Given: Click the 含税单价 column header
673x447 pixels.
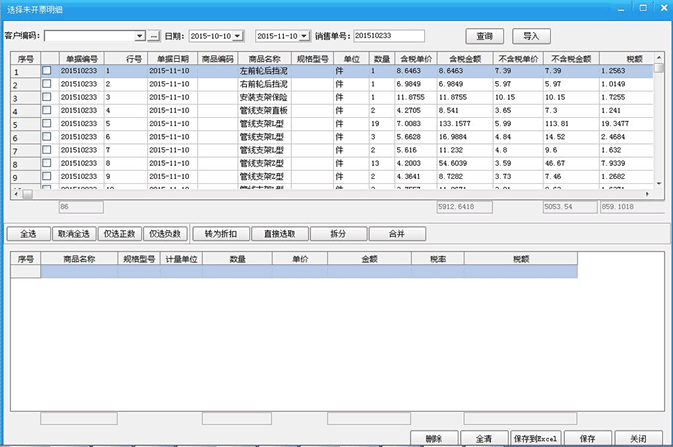Looking at the screenshot, I should coord(415,59).
